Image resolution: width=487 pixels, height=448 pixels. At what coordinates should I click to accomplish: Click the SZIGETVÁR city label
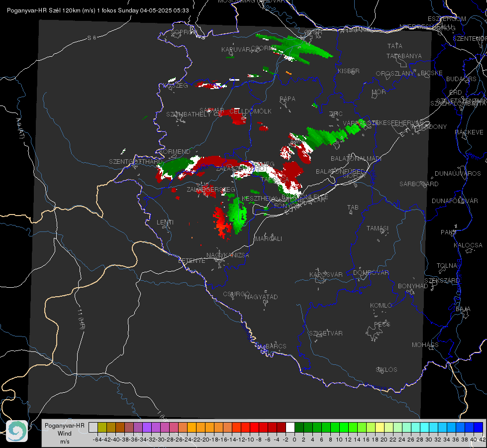tap(325, 334)
